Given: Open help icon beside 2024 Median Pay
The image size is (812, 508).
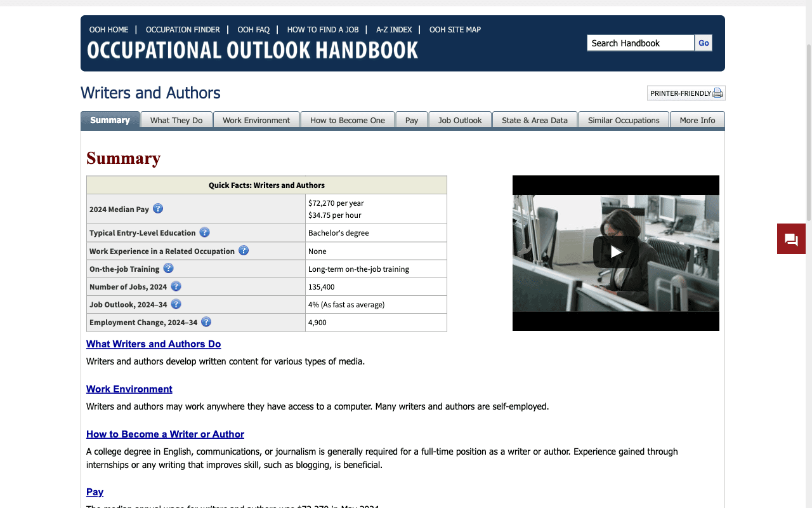Looking at the screenshot, I should tap(158, 208).
